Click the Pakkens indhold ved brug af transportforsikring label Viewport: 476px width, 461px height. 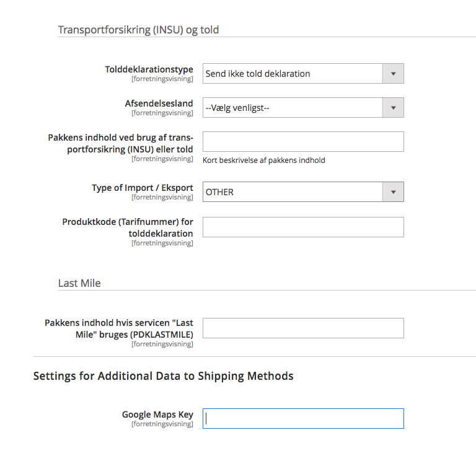coord(120,143)
